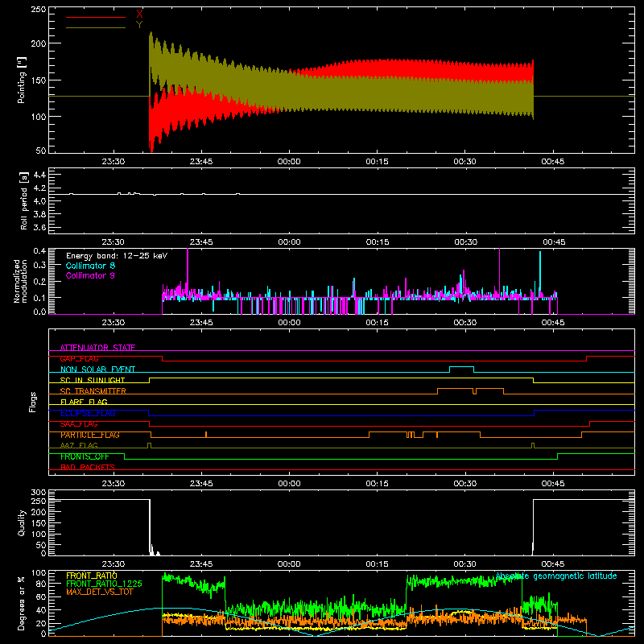Click the "Normalized modulation" axis label
The image size is (644, 644).
point(21,281)
